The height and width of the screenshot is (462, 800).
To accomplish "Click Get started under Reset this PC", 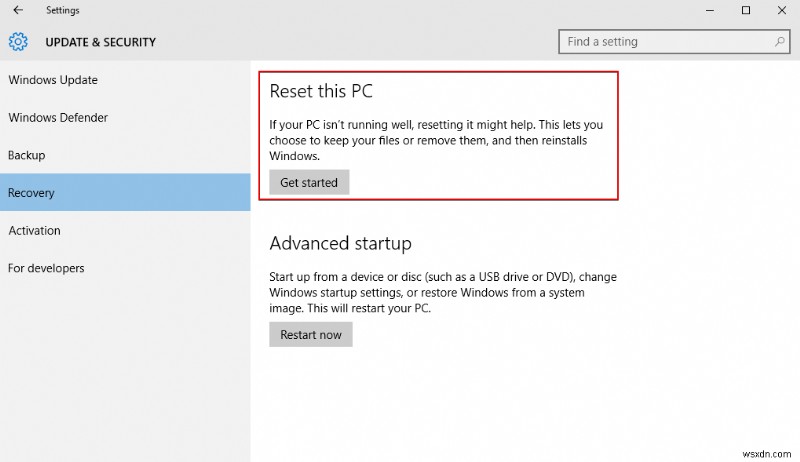I will coord(309,183).
